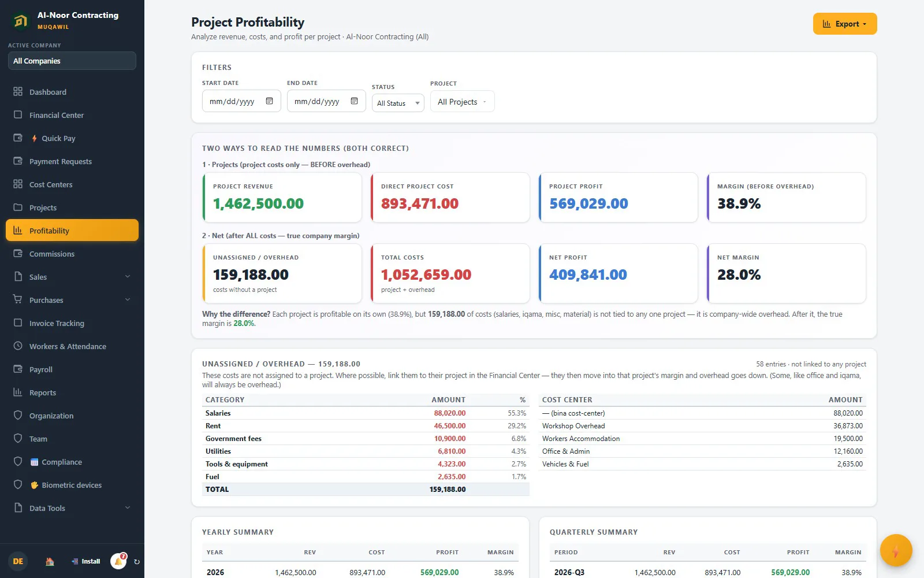Click the Compliance shield icon

coord(18,461)
